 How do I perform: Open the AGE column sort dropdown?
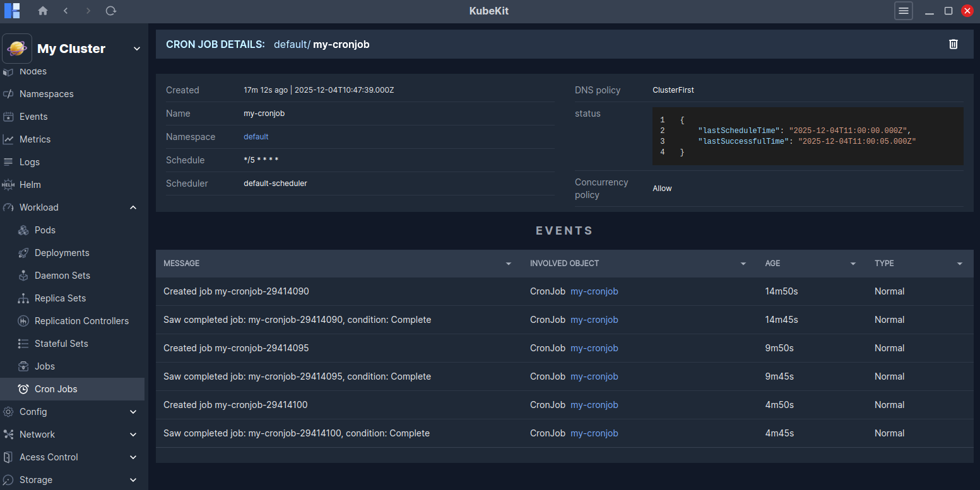click(853, 264)
